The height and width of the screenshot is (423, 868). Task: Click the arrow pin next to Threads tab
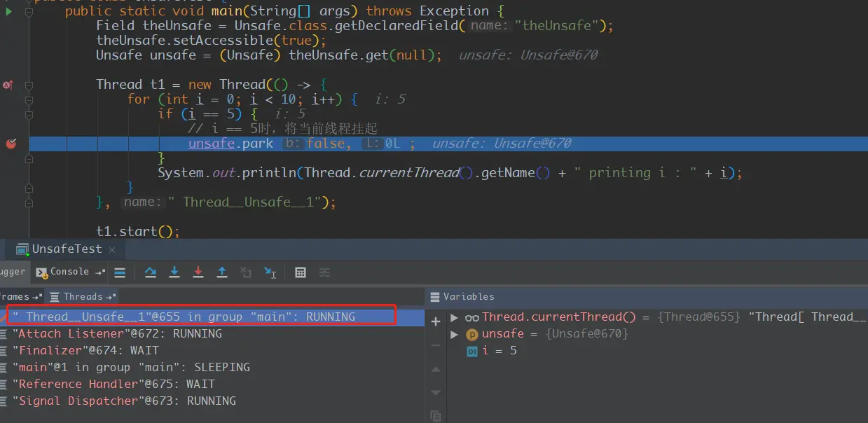tap(110, 296)
